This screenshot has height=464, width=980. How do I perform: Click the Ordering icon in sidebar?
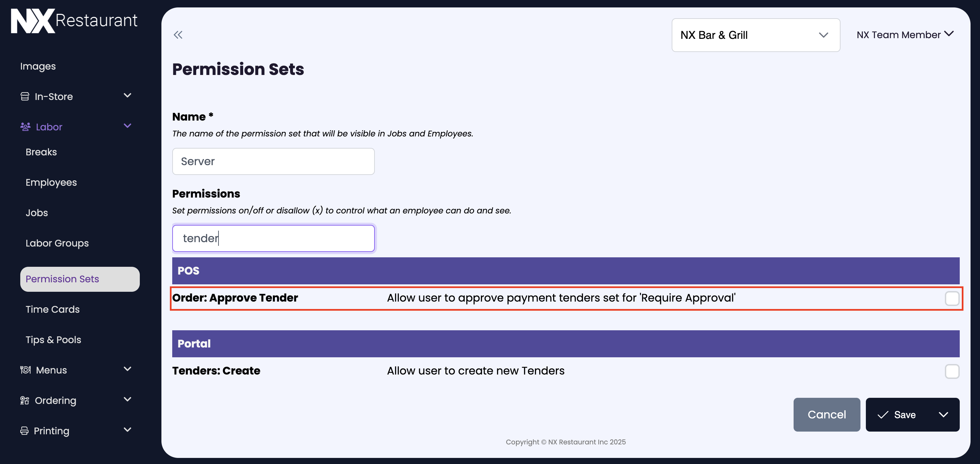(x=24, y=400)
